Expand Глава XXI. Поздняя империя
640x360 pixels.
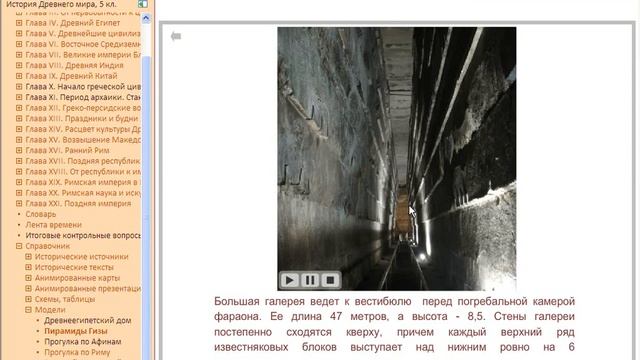[x=19, y=203]
